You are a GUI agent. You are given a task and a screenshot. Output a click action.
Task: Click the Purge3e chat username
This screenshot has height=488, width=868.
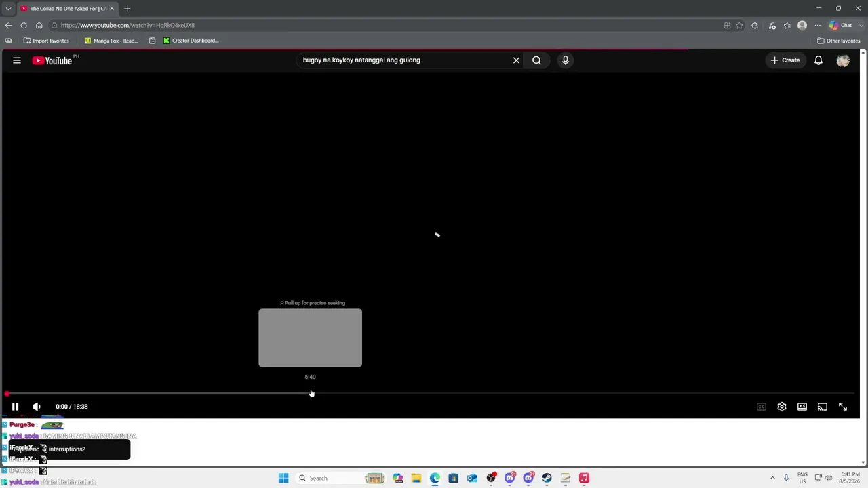pos(22,425)
